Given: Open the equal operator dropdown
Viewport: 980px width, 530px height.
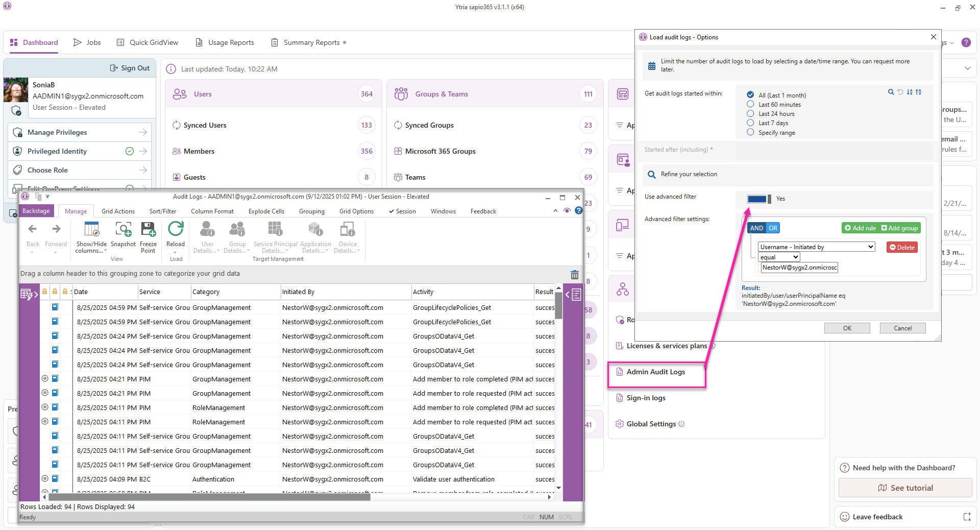Looking at the screenshot, I should click(x=778, y=257).
